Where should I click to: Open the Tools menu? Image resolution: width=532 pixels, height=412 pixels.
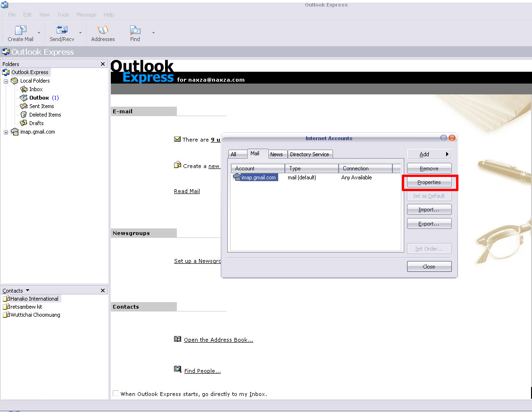click(x=63, y=15)
